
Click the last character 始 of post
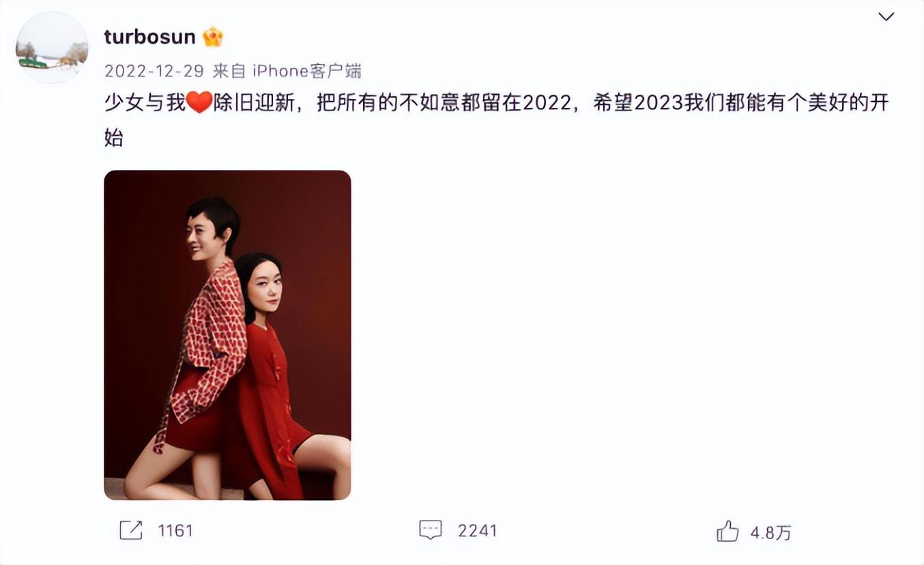[114, 138]
